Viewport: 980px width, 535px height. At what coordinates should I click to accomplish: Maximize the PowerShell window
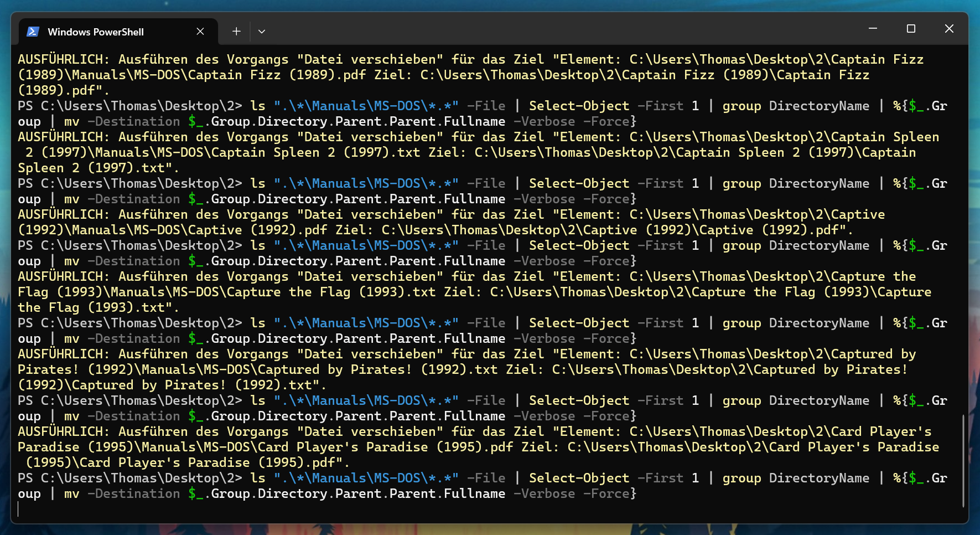911,28
